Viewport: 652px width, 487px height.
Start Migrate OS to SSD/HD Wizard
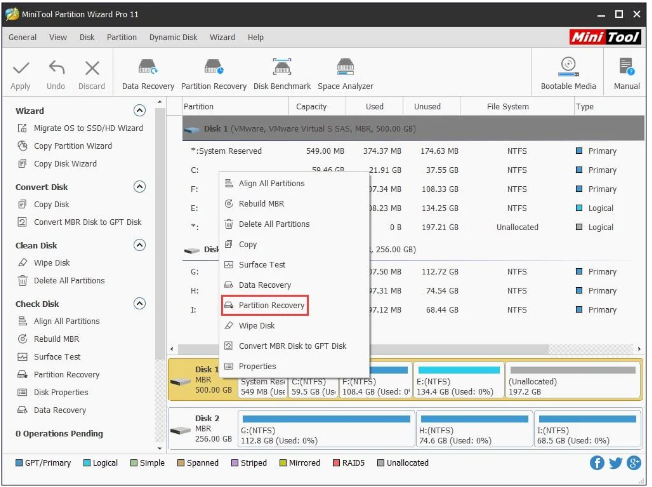point(88,128)
